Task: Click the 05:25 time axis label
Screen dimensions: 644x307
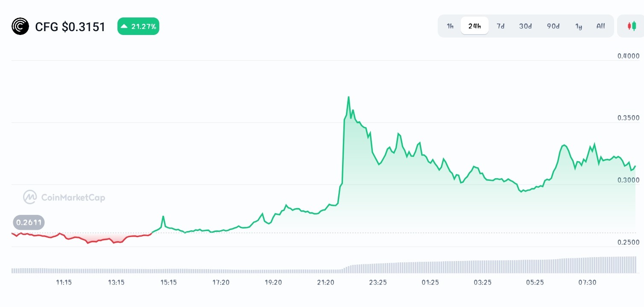Action: click(535, 282)
